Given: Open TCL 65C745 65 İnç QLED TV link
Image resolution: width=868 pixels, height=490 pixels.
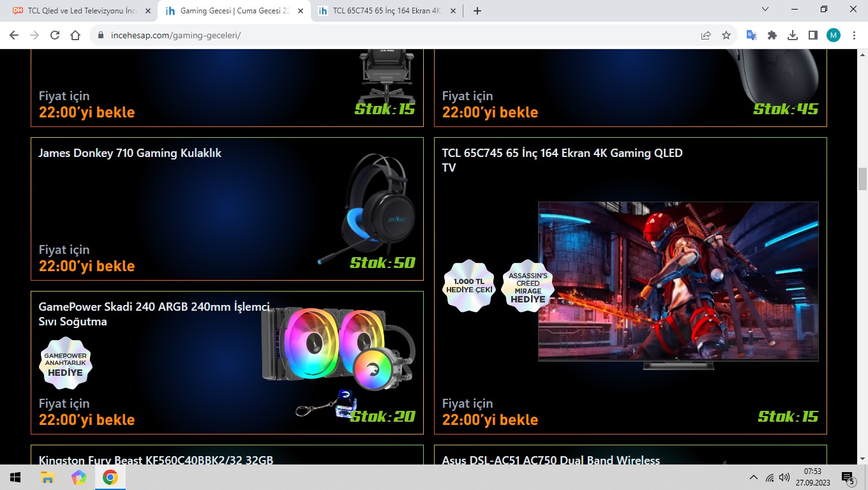Looking at the screenshot, I should coord(562,160).
